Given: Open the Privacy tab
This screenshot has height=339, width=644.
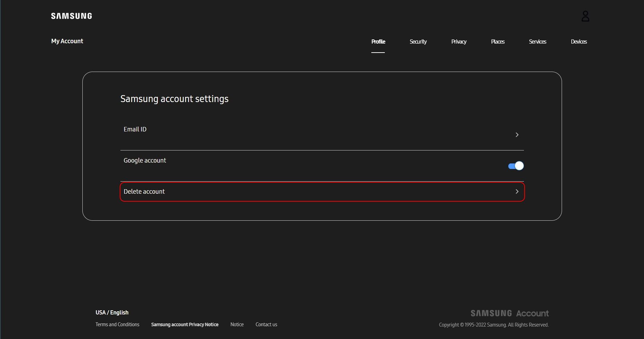Looking at the screenshot, I should tap(459, 42).
